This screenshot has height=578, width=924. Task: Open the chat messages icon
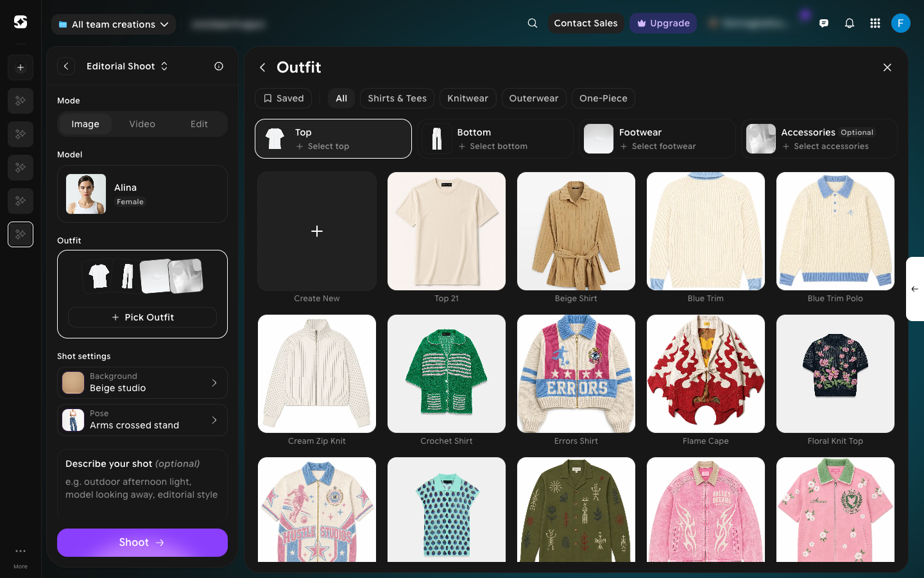point(824,23)
